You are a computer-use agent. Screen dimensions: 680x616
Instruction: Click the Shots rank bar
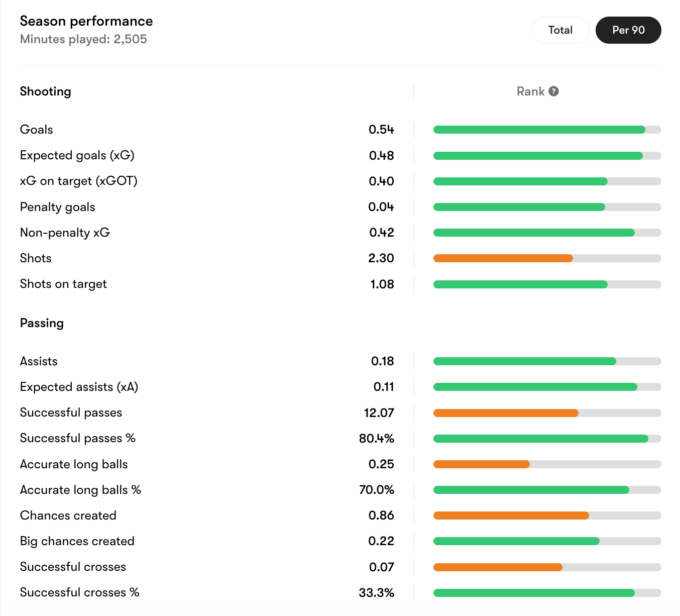click(x=546, y=258)
